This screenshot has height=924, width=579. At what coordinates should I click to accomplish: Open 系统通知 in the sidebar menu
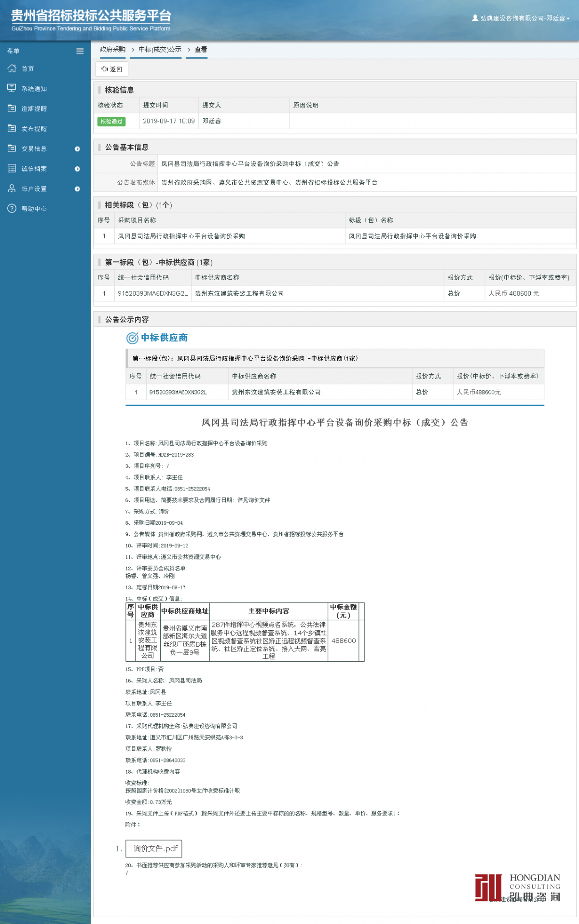[x=34, y=89]
